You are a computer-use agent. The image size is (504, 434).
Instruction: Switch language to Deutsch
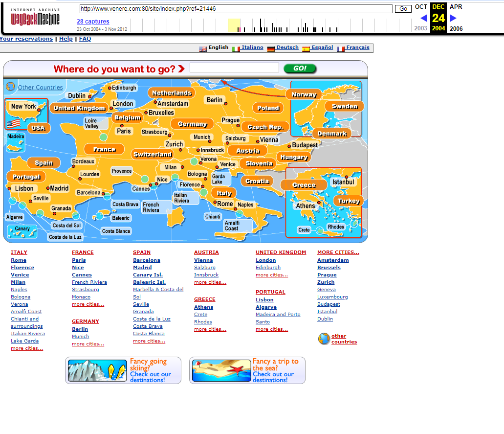tap(287, 47)
